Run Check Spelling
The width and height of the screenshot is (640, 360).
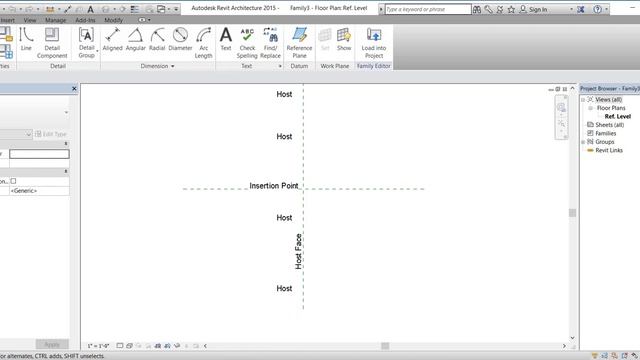(x=247, y=43)
